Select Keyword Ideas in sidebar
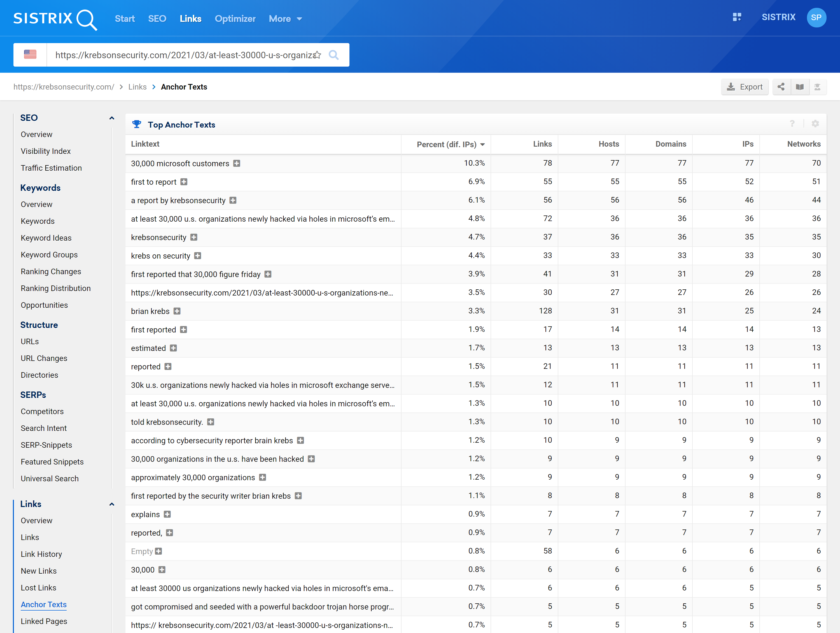840x633 pixels. tap(46, 238)
